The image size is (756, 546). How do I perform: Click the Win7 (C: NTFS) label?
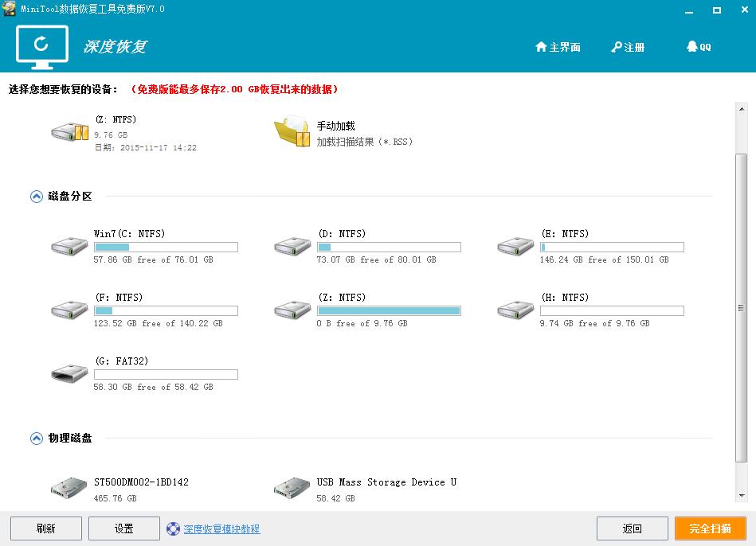pos(129,234)
